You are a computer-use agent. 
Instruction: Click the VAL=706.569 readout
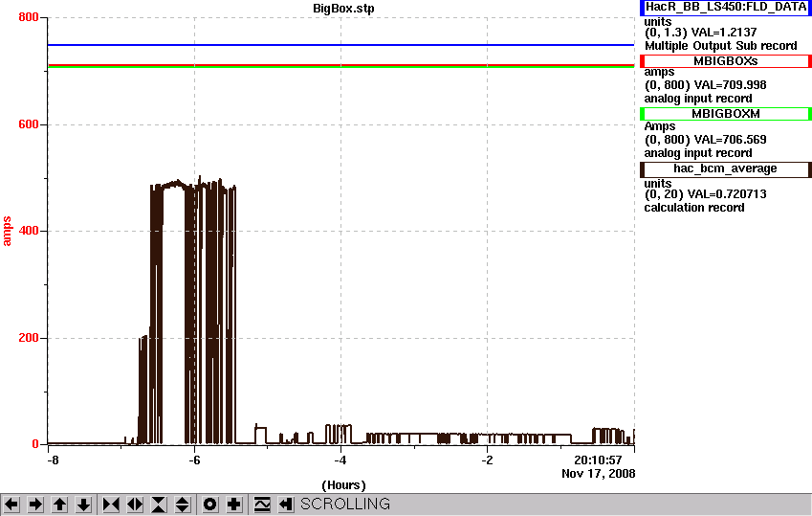730,140
